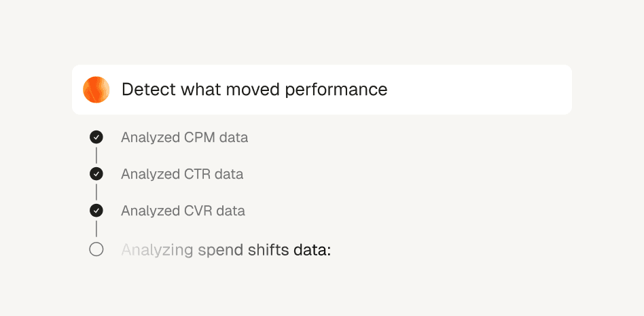The width and height of the screenshot is (644, 316).
Task: Open the Analyzed CTR data step
Action: pyautogui.click(x=182, y=174)
